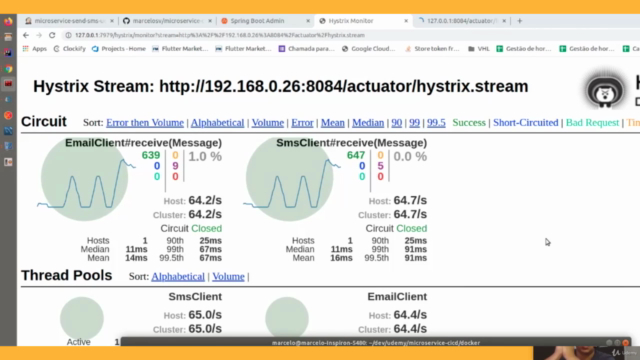640x360 pixels.
Task: Sort circuits by Error
Action: point(302,122)
